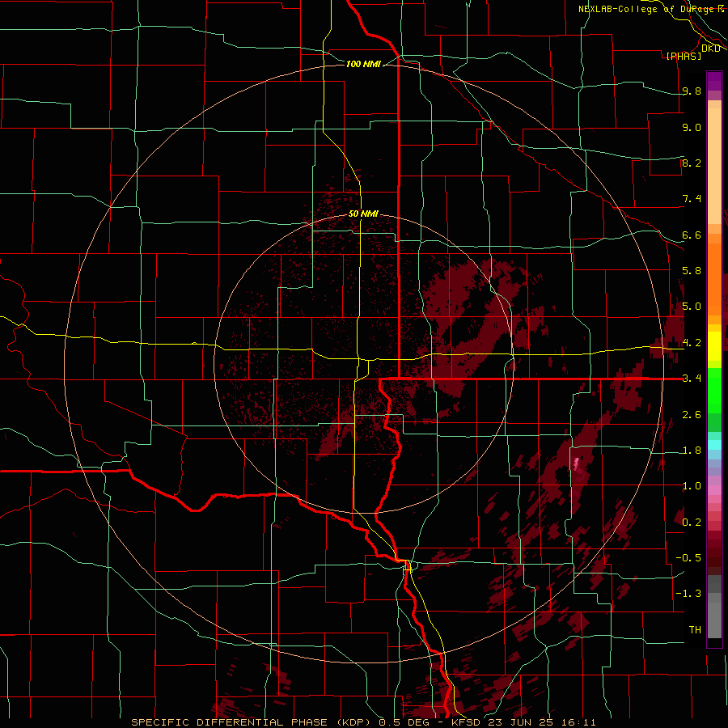
Task: Click the 5.8 scale value
Action: [692, 271]
